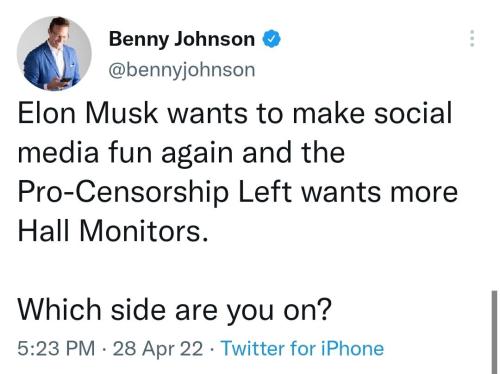Click the phrase "Hall Monitors."
This screenshot has width=500, height=374.
point(113,231)
